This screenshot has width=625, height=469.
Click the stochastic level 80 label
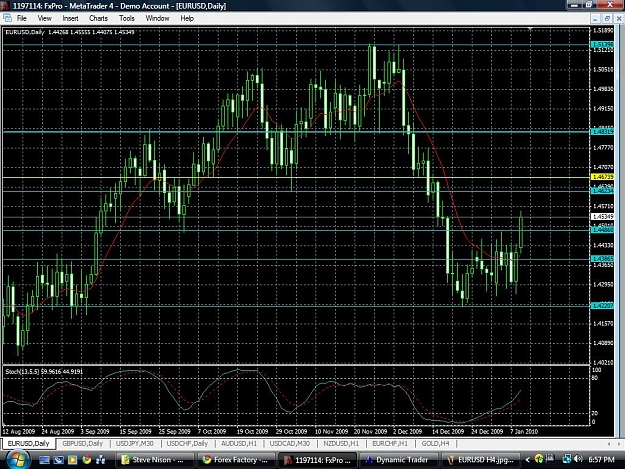594,377
